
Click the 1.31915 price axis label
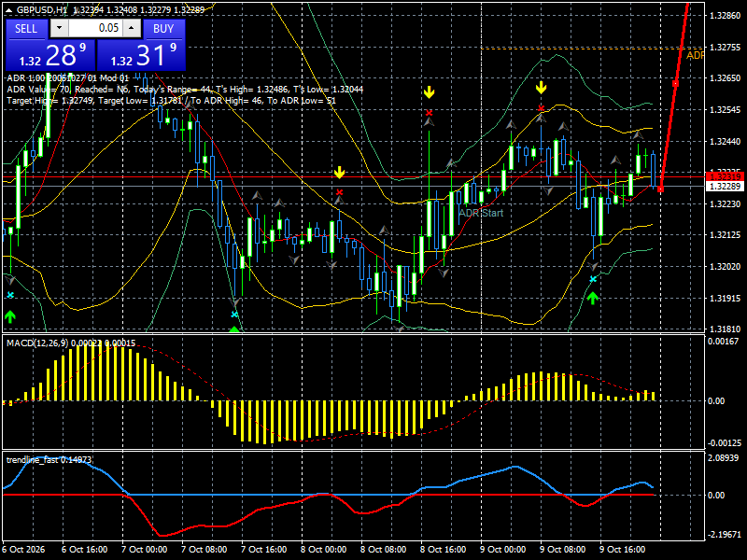click(726, 298)
